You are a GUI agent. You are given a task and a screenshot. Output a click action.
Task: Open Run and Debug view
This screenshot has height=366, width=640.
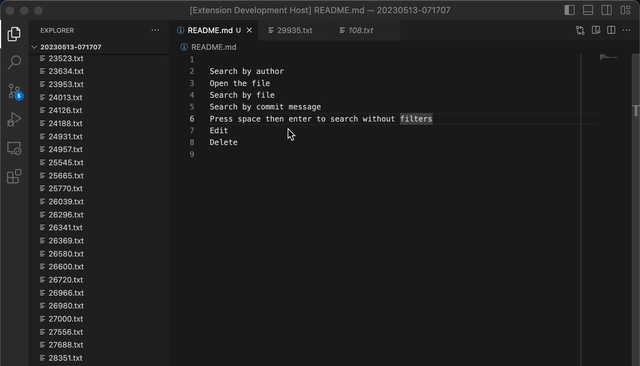point(14,120)
